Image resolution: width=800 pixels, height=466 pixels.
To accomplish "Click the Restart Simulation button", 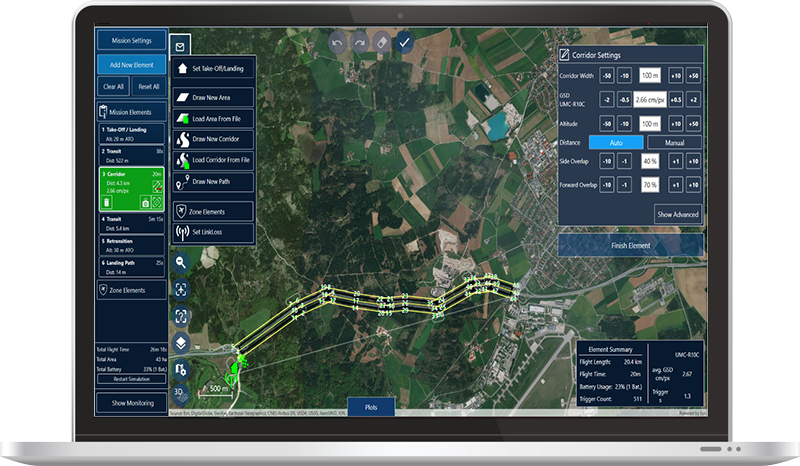I will point(131,379).
